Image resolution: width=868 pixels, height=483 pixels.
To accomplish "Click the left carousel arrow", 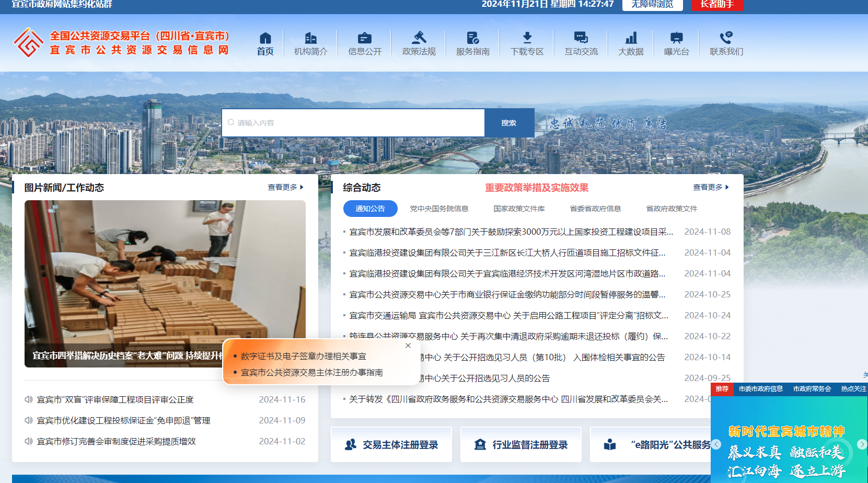I will point(716,444).
